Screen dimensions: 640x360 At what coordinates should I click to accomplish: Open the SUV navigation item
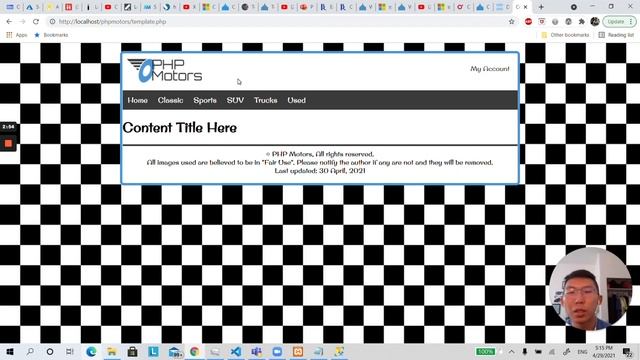(x=235, y=100)
